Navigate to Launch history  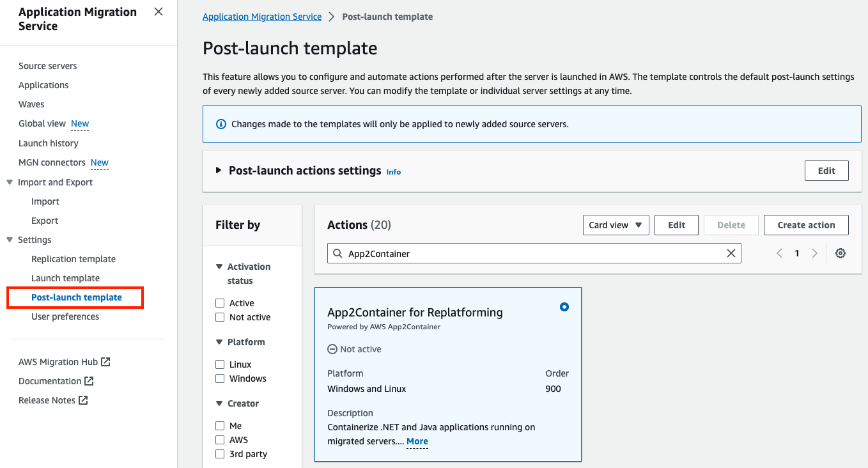(x=49, y=143)
